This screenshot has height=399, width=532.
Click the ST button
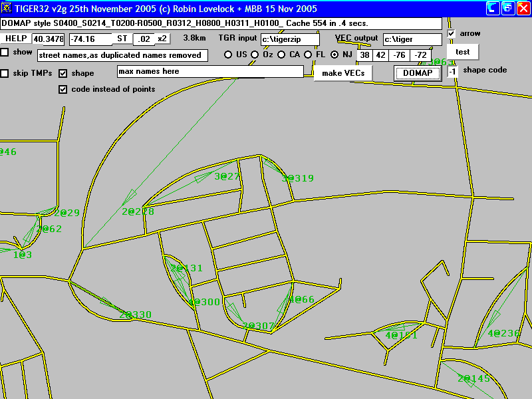click(122, 39)
